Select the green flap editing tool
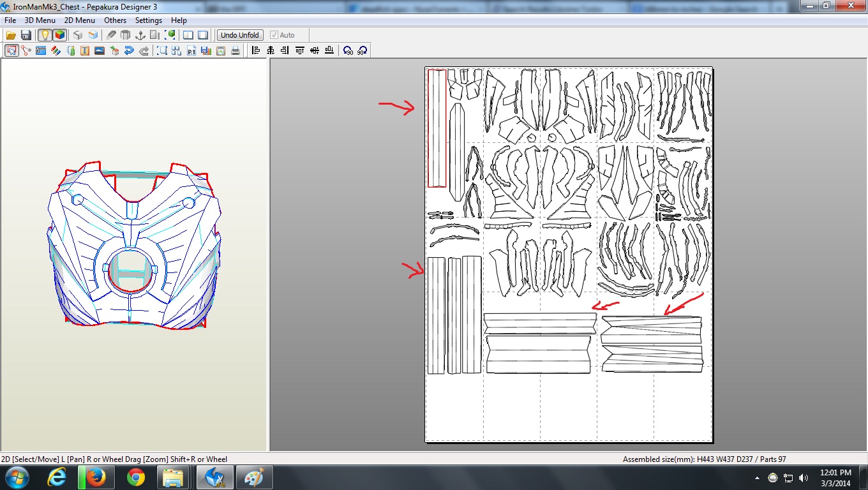The width and height of the screenshot is (868, 490). [x=70, y=50]
